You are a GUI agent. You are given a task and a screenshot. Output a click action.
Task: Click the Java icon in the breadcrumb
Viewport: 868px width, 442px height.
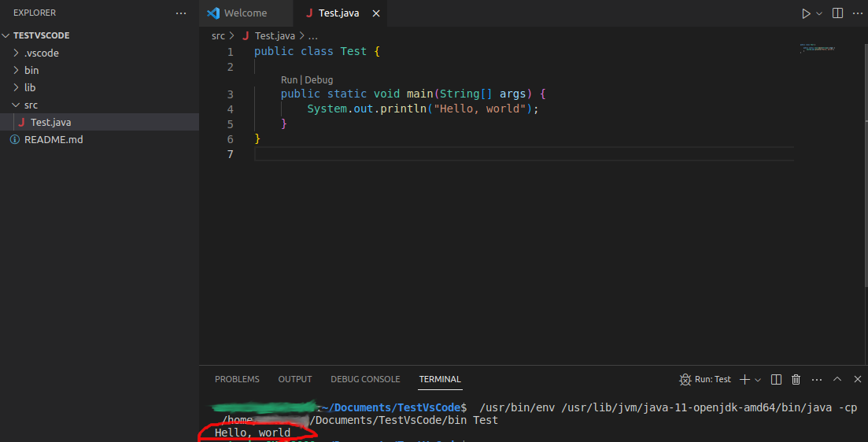tap(246, 36)
